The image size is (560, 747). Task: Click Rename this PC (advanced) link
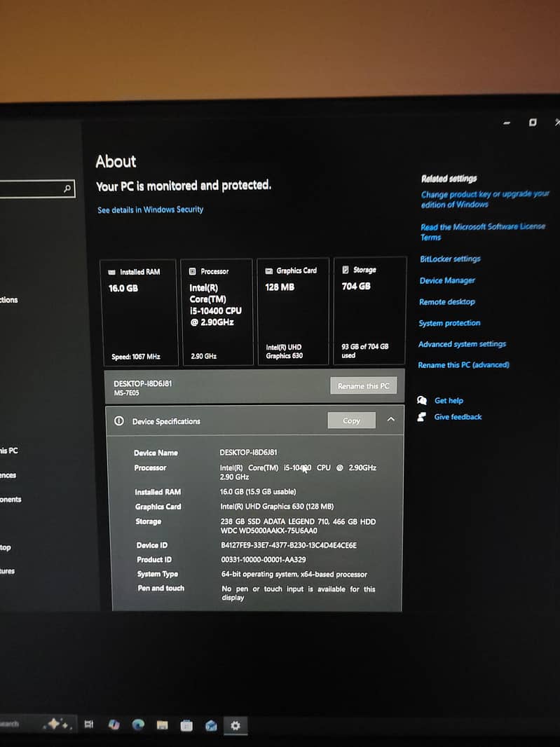click(x=463, y=364)
